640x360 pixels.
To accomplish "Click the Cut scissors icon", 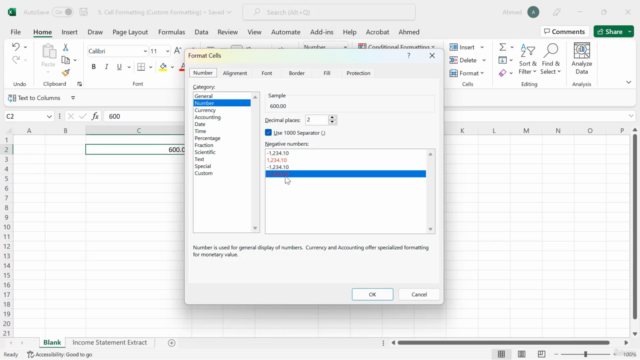I will pos(65,47).
